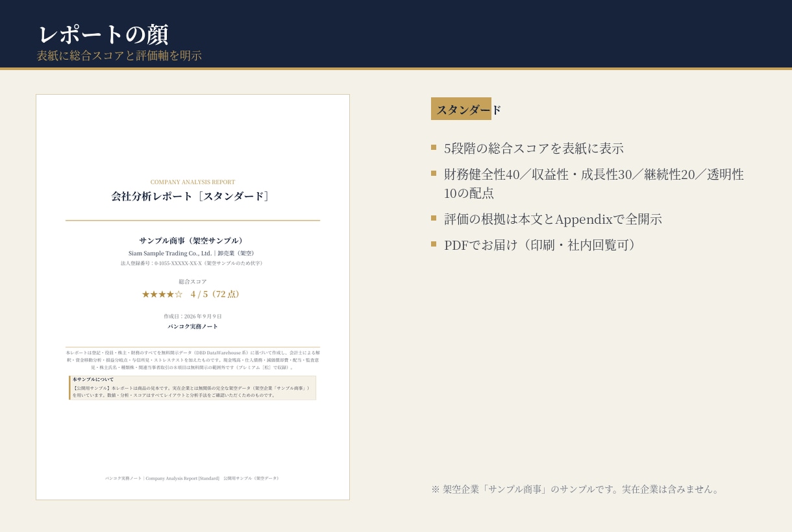Click the "スタンダード" plan badge
The width and height of the screenshot is (792, 532).
point(467,109)
